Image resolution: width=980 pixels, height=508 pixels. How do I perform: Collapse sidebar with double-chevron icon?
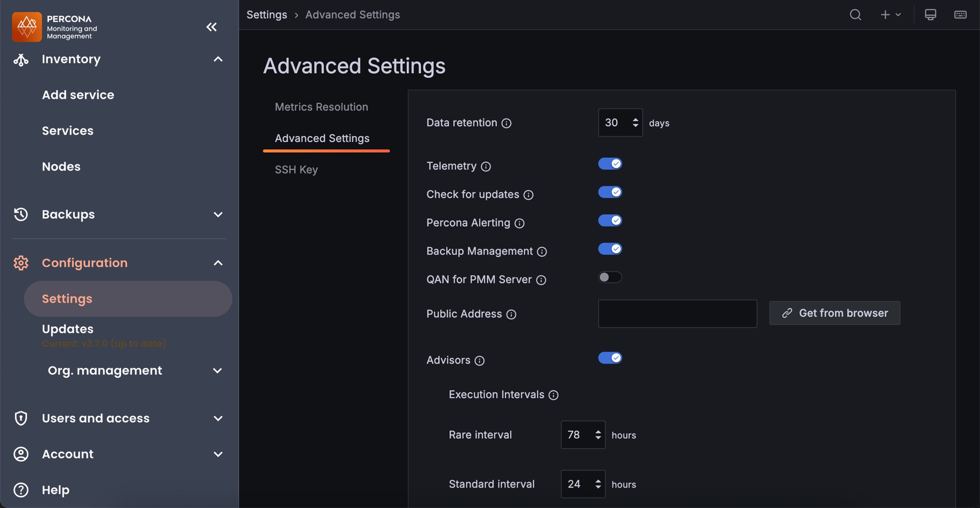(x=211, y=27)
